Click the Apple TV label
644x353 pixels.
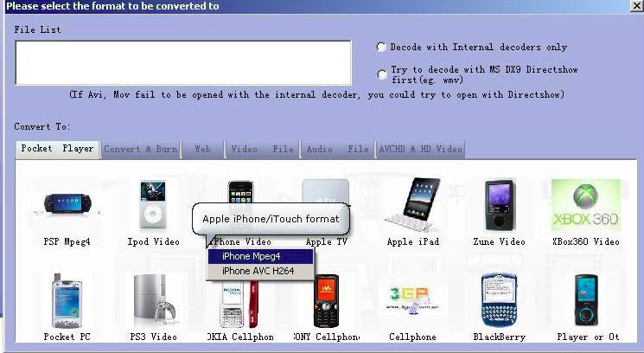[327, 241]
